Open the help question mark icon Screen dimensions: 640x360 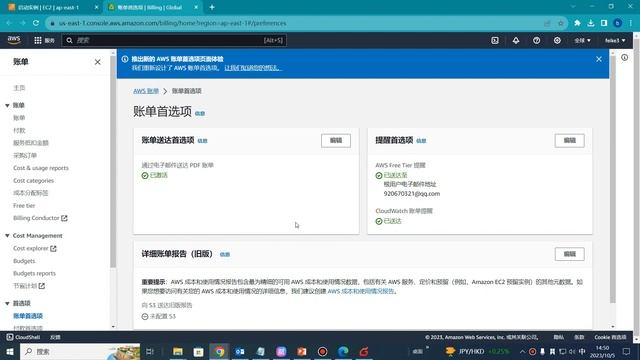tap(536, 40)
